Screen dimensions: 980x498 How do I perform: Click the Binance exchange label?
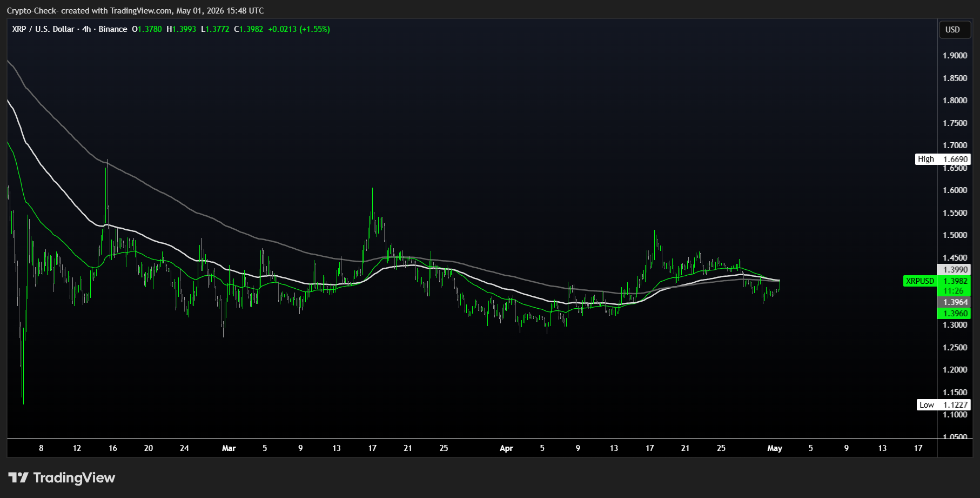pos(113,29)
